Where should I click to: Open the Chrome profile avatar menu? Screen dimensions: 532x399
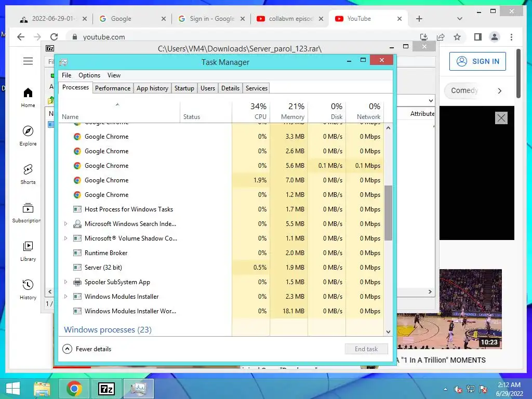point(495,37)
